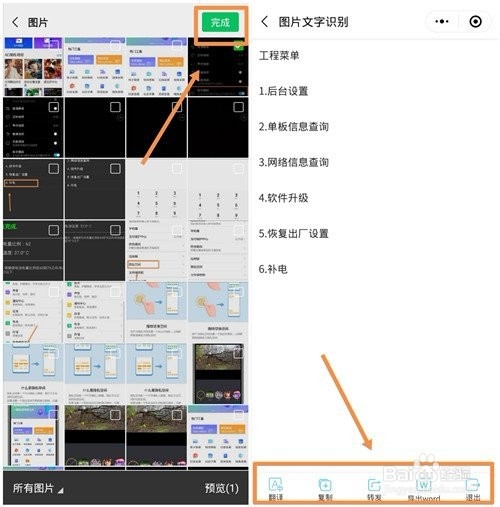Screen dimensions: 500x507
Task: Select the text line 4.软件升级
Action: [283, 198]
